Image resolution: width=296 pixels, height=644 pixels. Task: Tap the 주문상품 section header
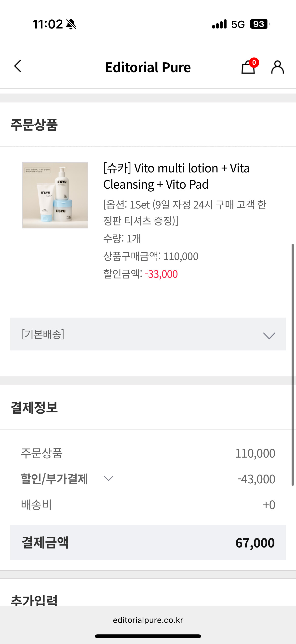pos(34,125)
